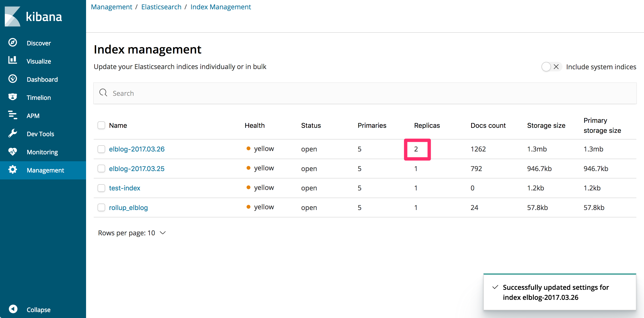This screenshot has width=644, height=318.
Task: Click Index Management breadcrumb link
Action: click(220, 7)
